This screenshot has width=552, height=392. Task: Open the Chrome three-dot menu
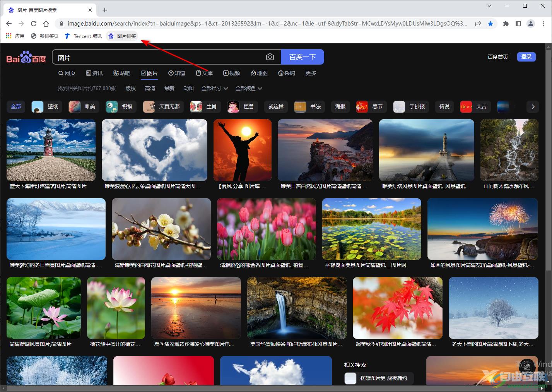point(543,24)
